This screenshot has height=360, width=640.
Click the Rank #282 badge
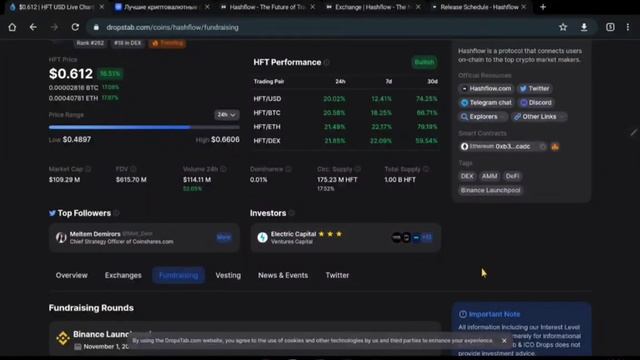coord(90,43)
